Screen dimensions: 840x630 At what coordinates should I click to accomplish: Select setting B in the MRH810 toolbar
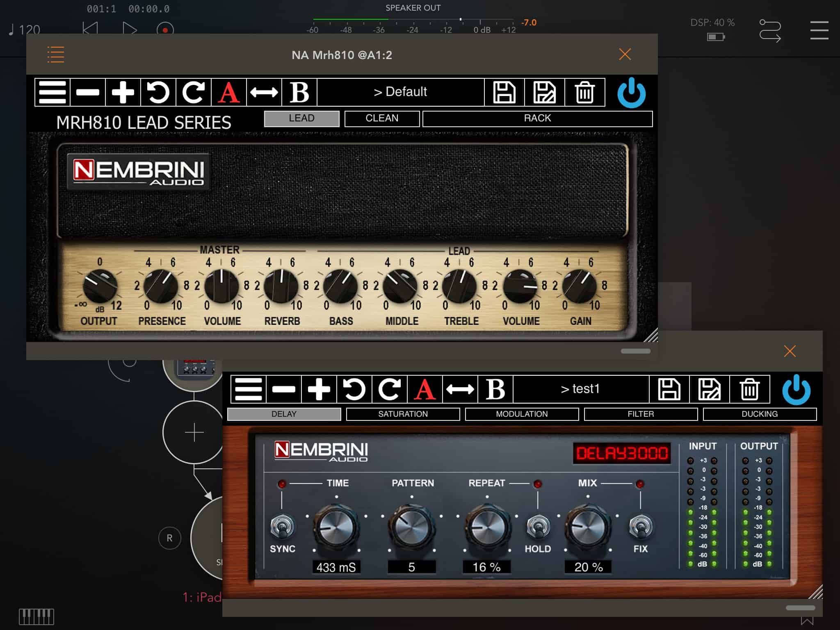(299, 92)
